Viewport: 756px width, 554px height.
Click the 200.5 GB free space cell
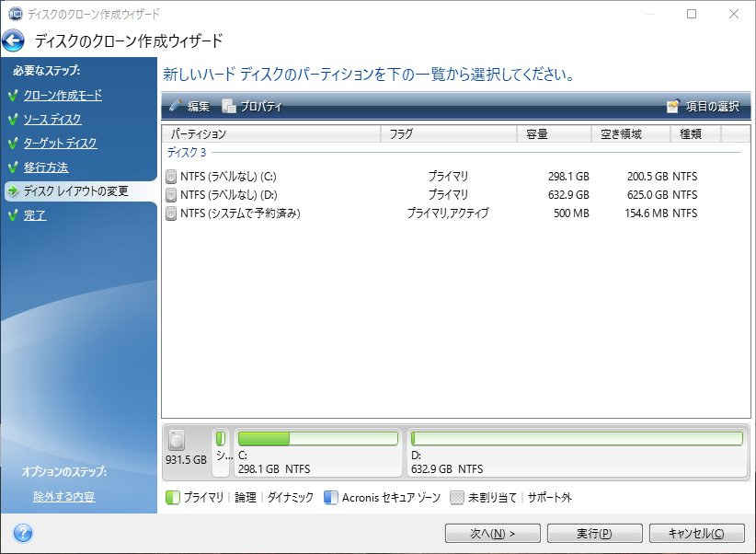[647, 177]
